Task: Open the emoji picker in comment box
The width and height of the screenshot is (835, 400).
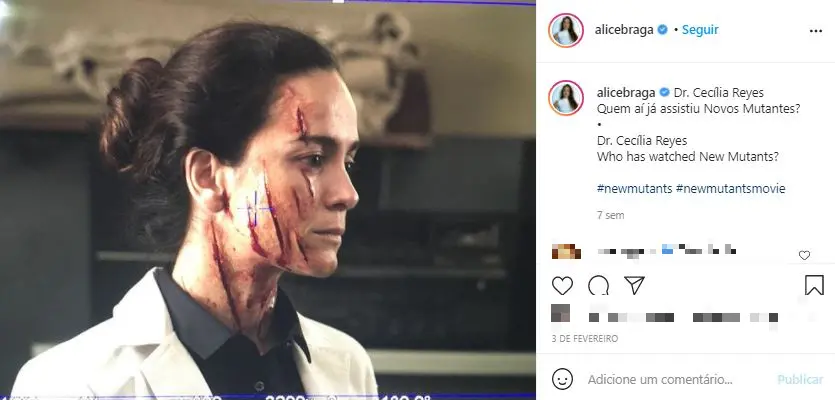Action: (x=563, y=380)
